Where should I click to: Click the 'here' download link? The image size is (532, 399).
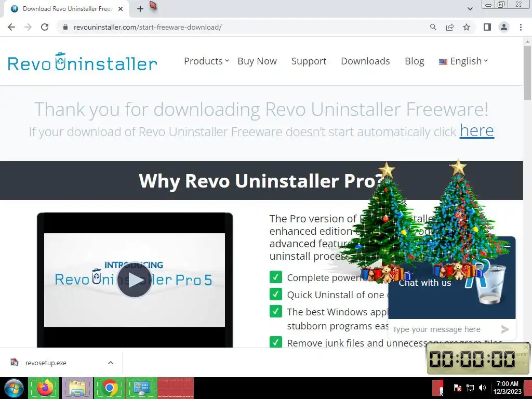pos(477,130)
